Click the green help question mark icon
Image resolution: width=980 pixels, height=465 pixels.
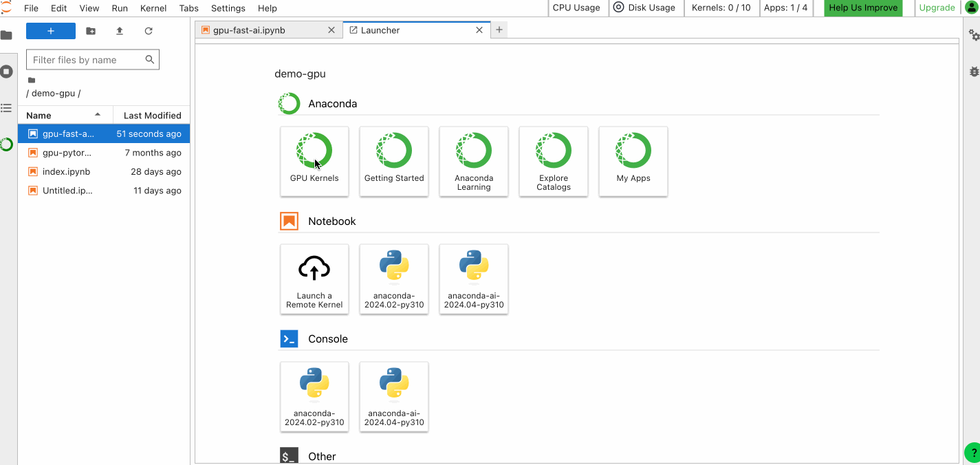click(x=973, y=453)
